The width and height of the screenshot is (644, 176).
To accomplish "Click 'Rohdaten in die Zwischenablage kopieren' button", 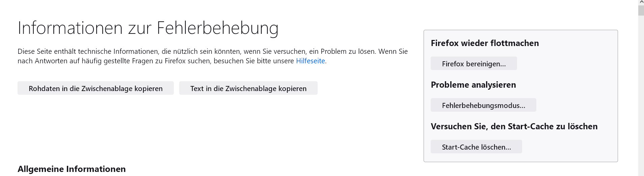I will click(x=96, y=88).
